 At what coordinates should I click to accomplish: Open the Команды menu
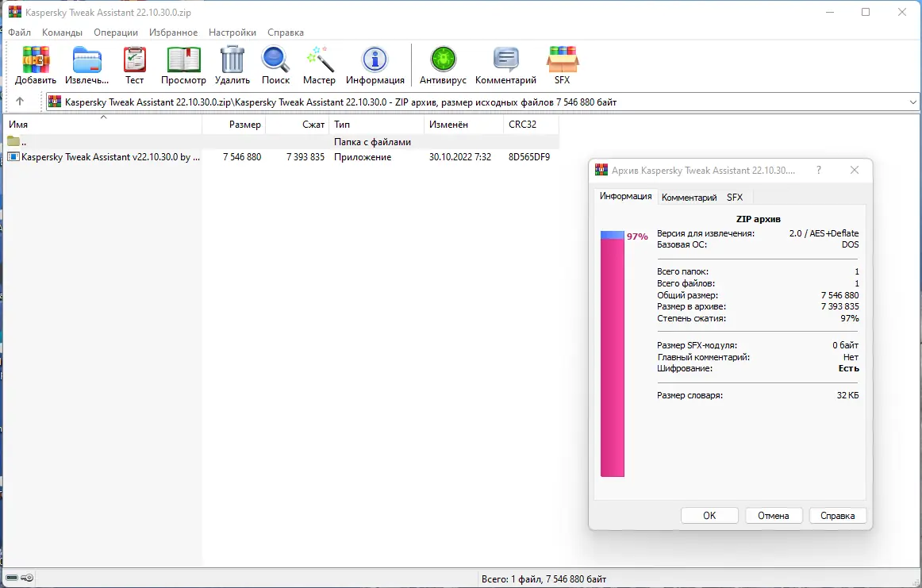tap(62, 33)
